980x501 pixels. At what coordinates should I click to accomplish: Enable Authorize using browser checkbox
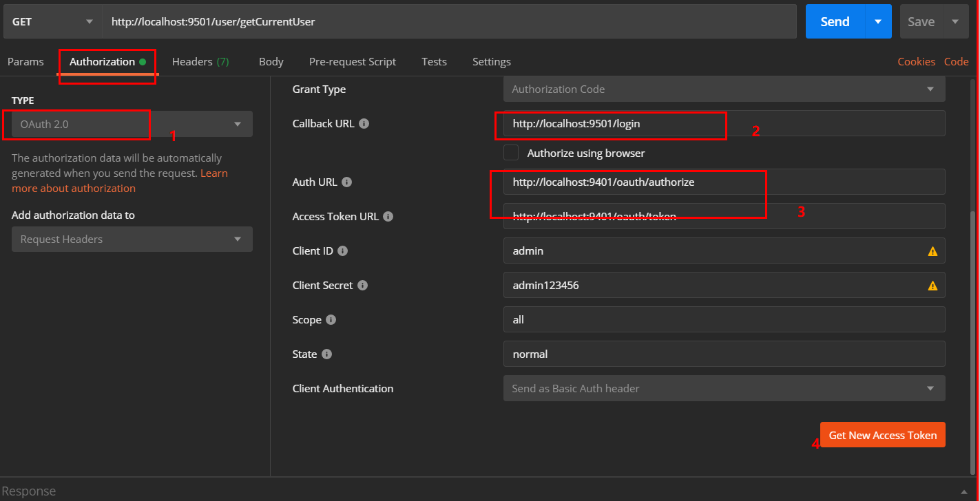point(511,153)
